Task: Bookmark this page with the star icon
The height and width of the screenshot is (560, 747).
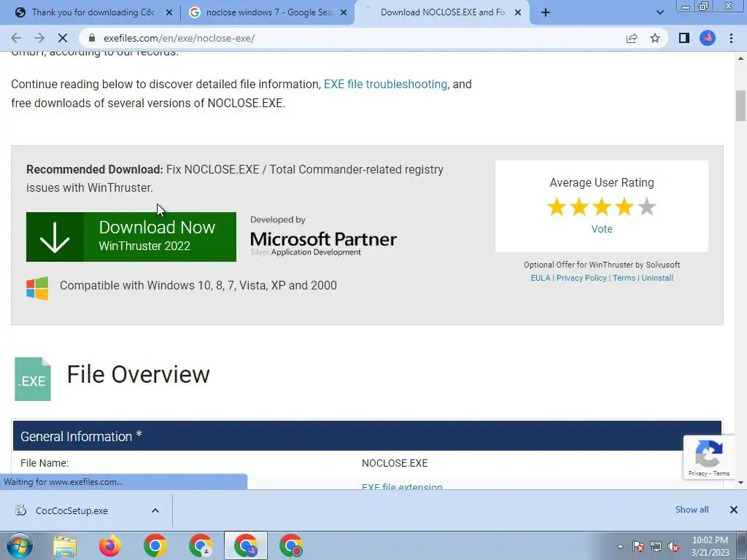Action: (655, 38)
